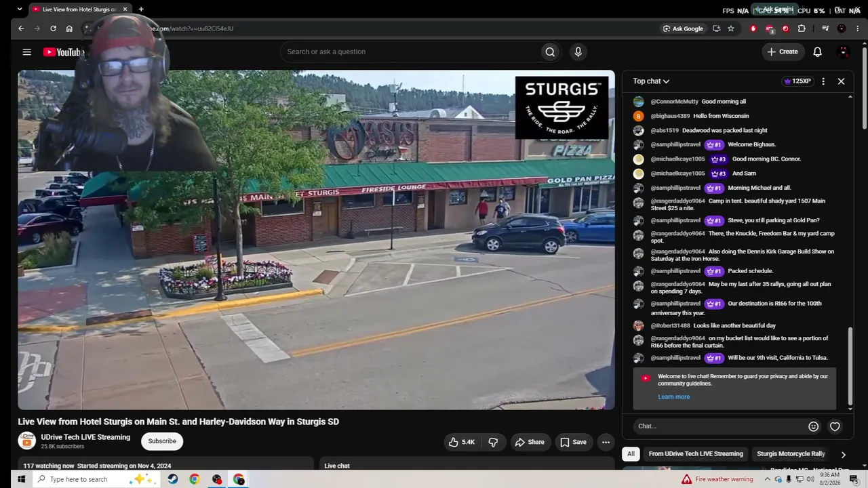Screen dimensions: 868x488
Task: Open the Chrome three-dot menu
Action: [859, 28]
